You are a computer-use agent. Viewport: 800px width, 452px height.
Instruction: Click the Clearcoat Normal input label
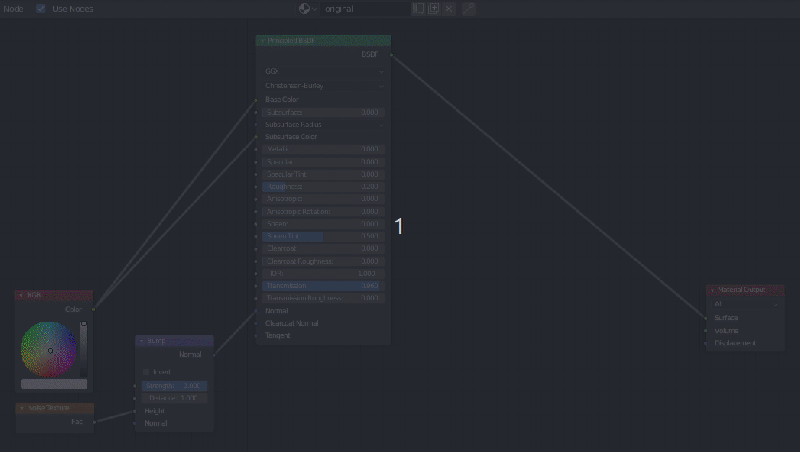coord(291,323)
